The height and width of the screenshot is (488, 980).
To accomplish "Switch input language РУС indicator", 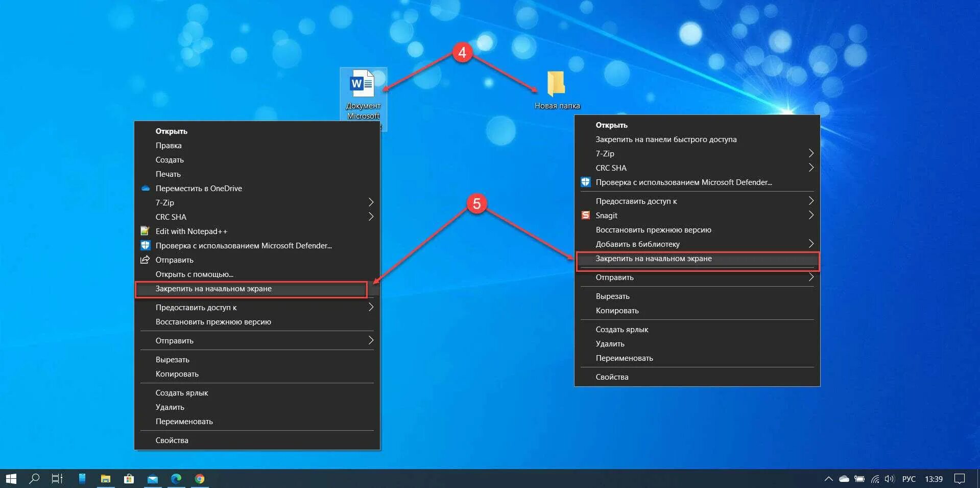I will pos(909,479).
